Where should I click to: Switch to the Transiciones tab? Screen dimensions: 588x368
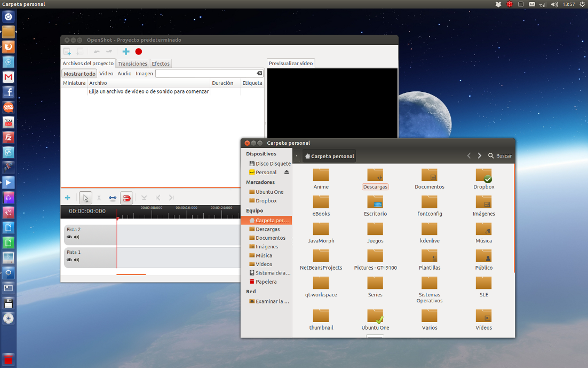(133, 64)
